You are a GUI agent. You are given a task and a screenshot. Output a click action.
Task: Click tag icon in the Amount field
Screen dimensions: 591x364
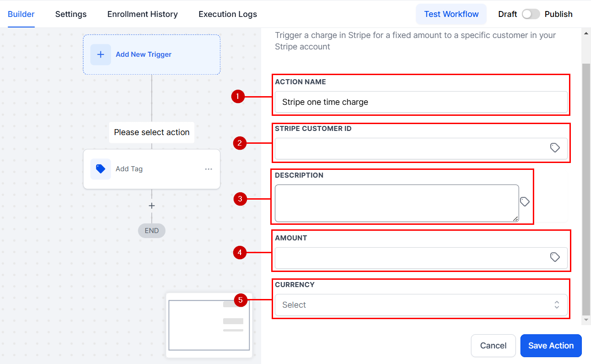pyautogui.click(x=555, y=257)
